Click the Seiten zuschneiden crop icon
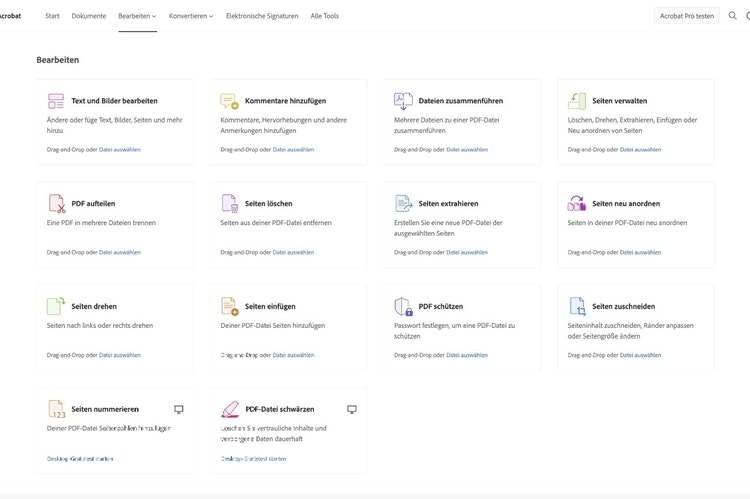 tap(577, 306)
